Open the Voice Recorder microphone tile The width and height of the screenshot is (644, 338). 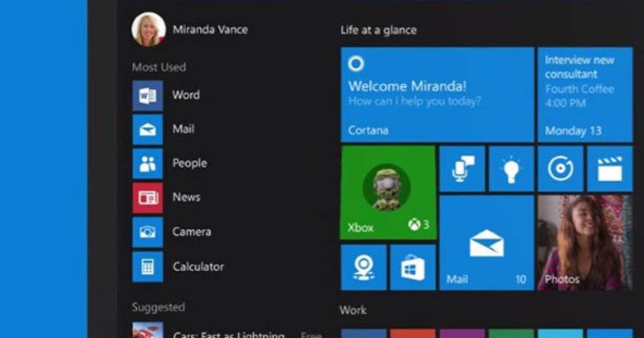462,169
